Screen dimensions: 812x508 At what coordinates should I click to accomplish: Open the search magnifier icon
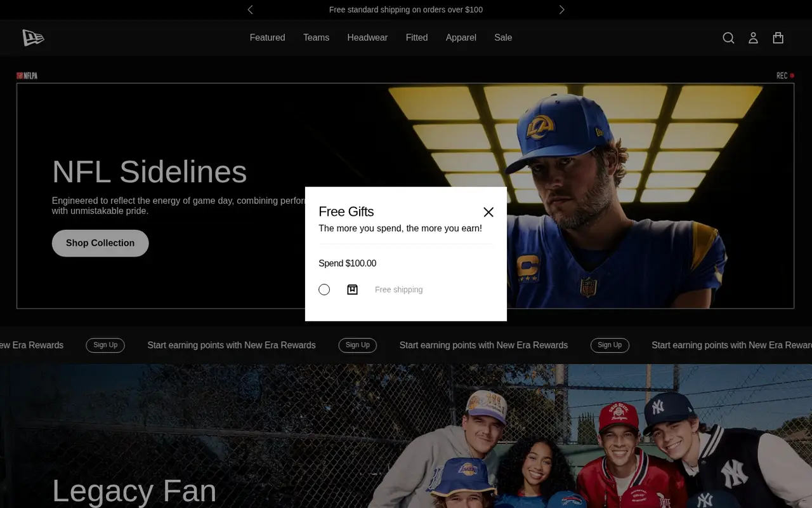coord(728,38)
